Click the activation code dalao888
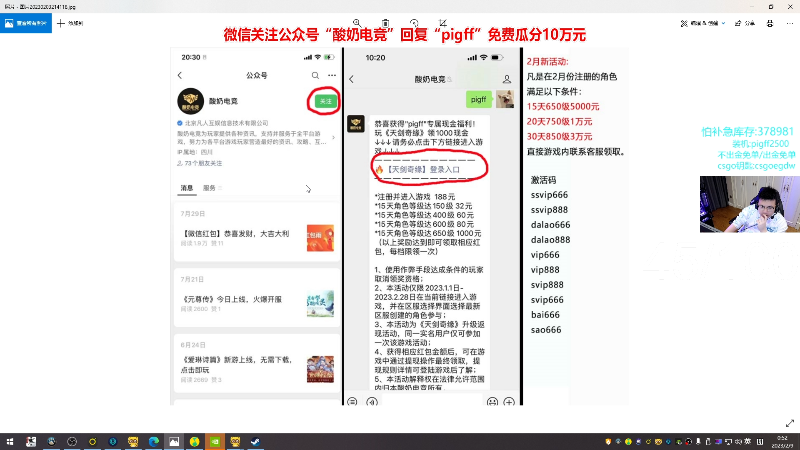Screen dimensions: 800x450 [551, 240]
